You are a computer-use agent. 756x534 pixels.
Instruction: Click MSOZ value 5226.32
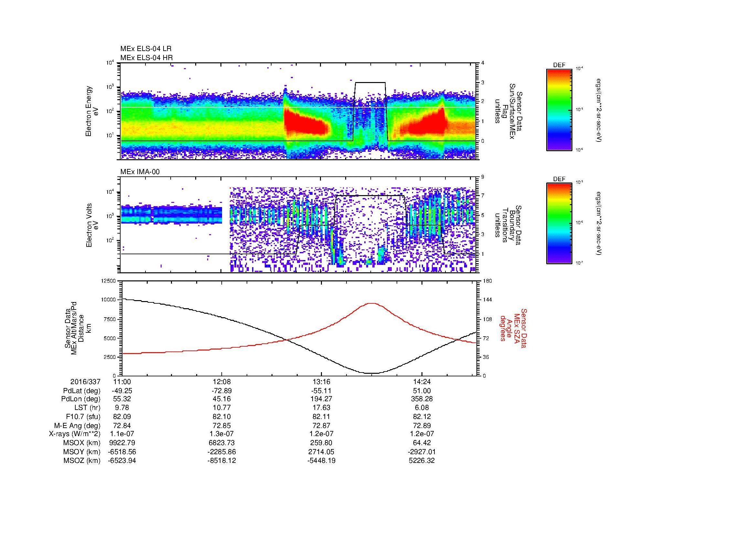point(422,461)
